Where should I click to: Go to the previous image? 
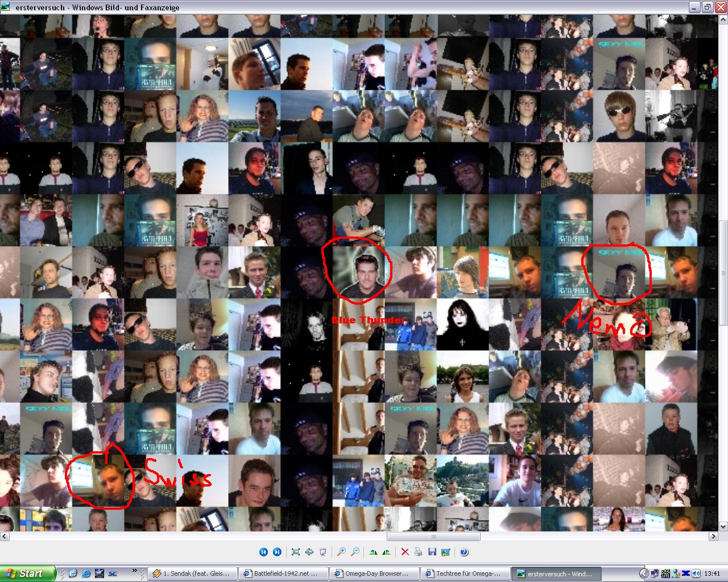(263, 552)
